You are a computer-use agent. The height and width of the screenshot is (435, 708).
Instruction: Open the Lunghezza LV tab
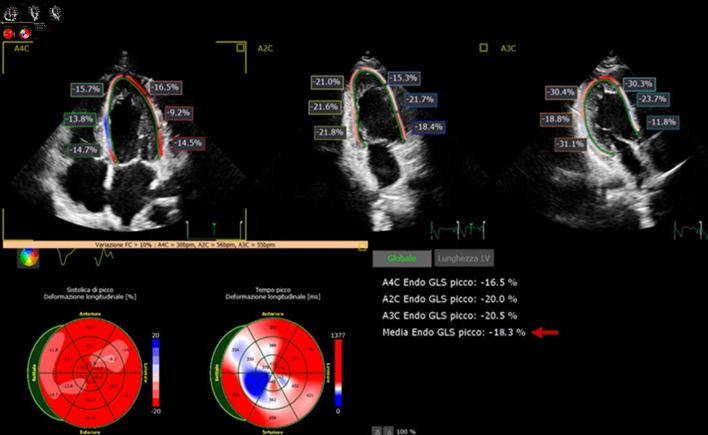[x=462, y=259]
